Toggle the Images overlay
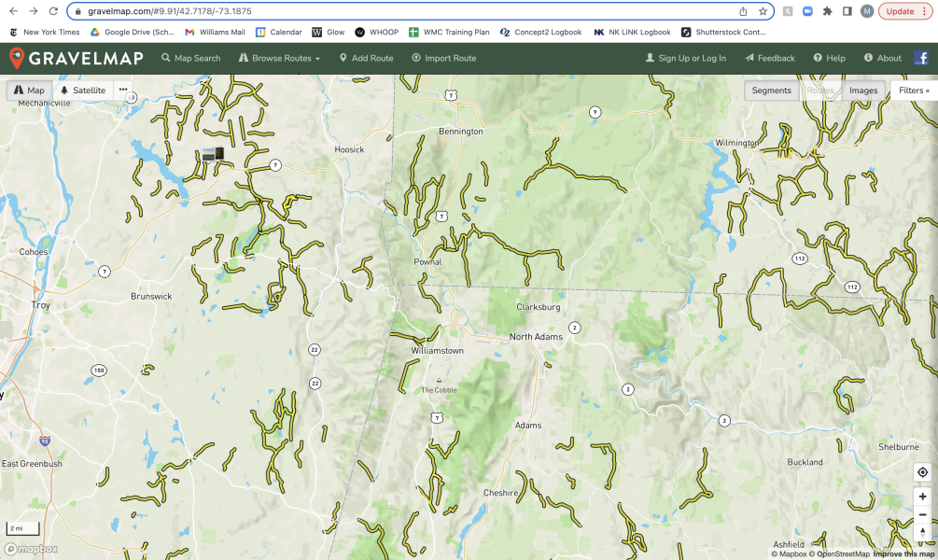This screenshot has width=938, height=560. (x=863, y=90)
